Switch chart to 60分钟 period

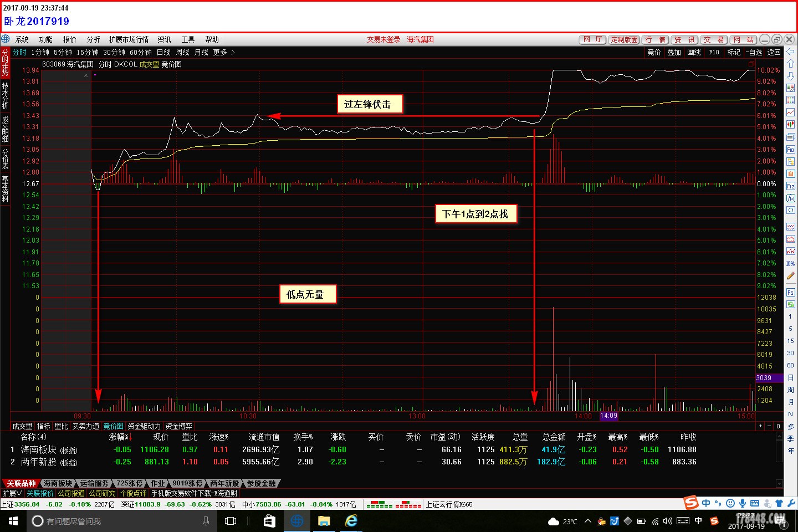[141, 52]
